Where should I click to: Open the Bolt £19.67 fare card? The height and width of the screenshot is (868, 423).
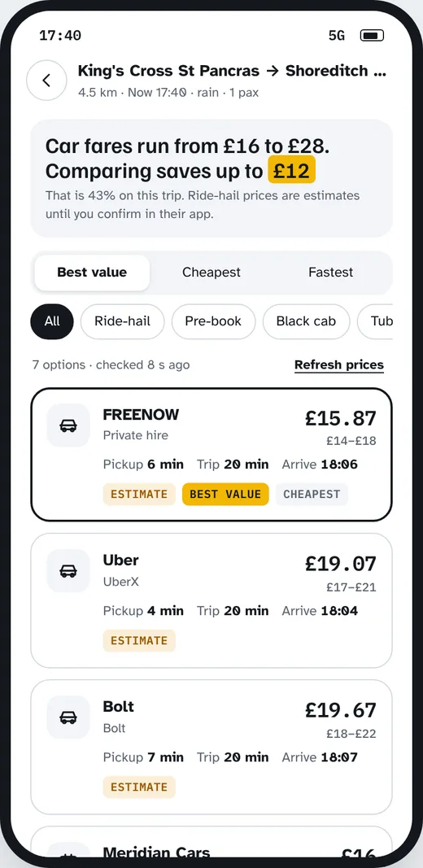point(211,747)
